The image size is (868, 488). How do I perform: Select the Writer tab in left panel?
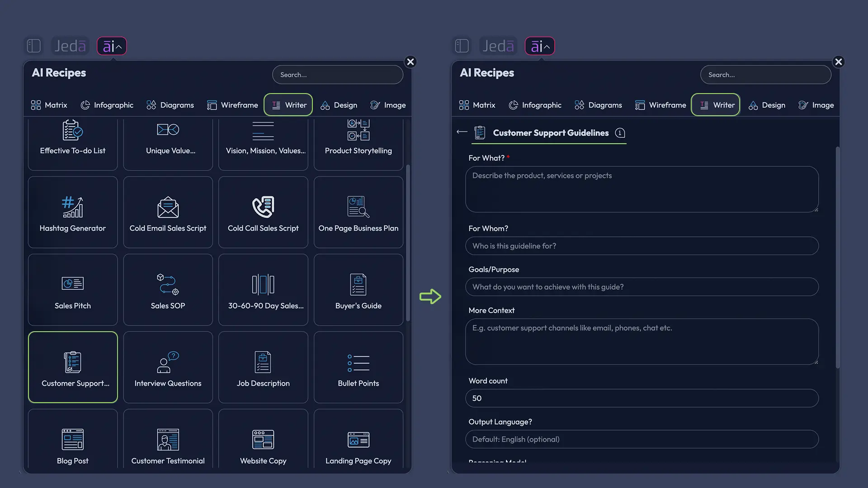pyautogui.click(x=288, y=105)
